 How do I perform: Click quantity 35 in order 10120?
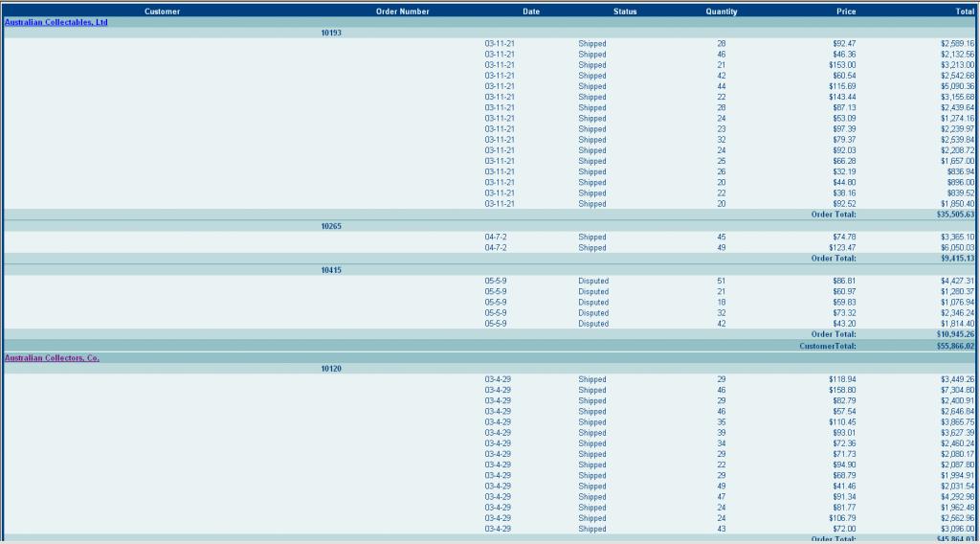722,421
